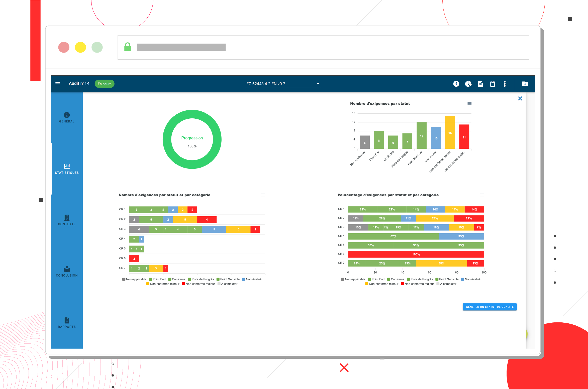This screenshot has height=389, width=588.
Task: Toggle Piste de Progrès legend in count chart
Action: point(201,279)
